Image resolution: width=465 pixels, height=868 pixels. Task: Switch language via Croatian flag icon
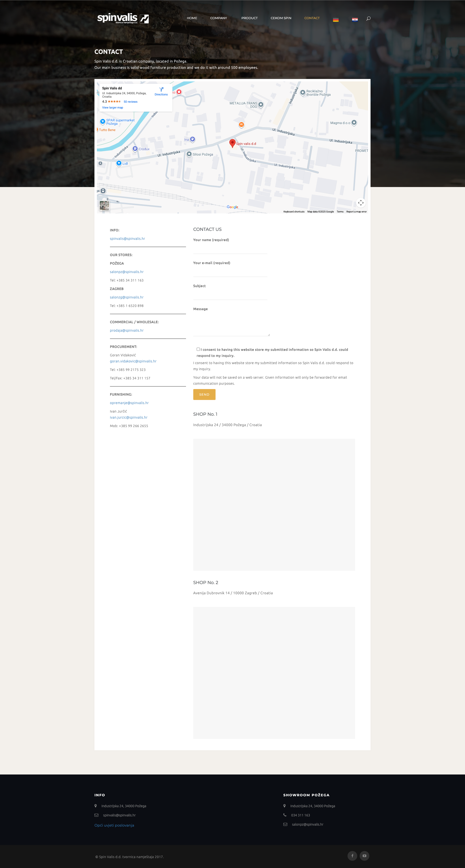tap(355, 20)
